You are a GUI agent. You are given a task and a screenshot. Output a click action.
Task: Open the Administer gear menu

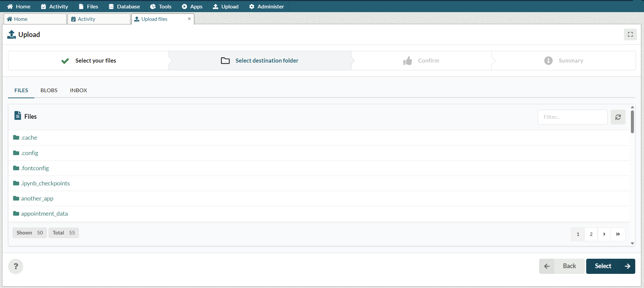266,6
